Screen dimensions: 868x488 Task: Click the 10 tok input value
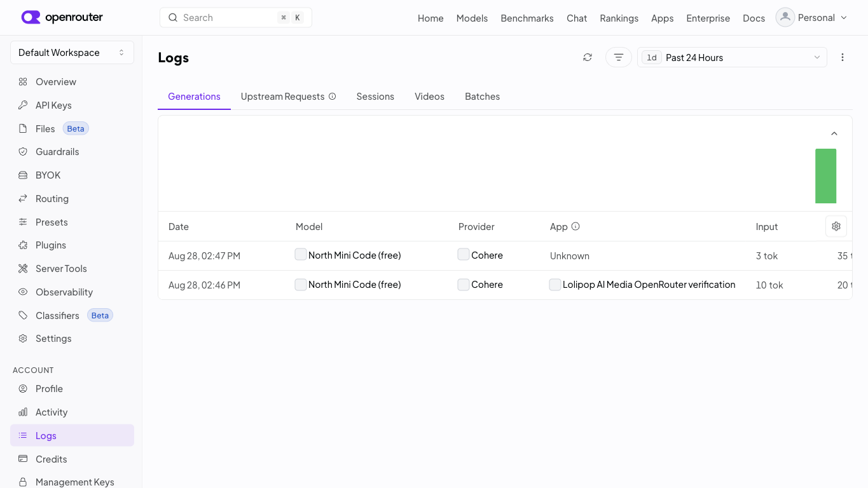(x=769, y=285)
